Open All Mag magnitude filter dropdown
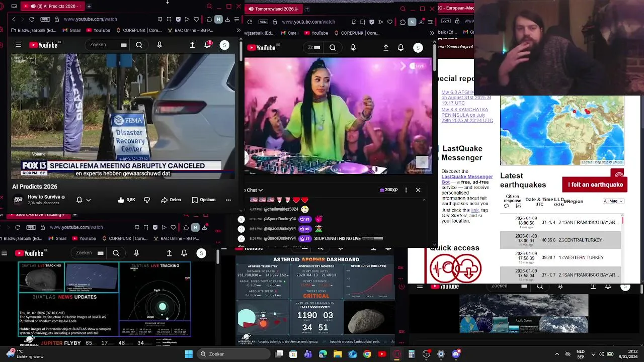Image resolution: width=644 pixels, height=362 pixels. [613, 201]
